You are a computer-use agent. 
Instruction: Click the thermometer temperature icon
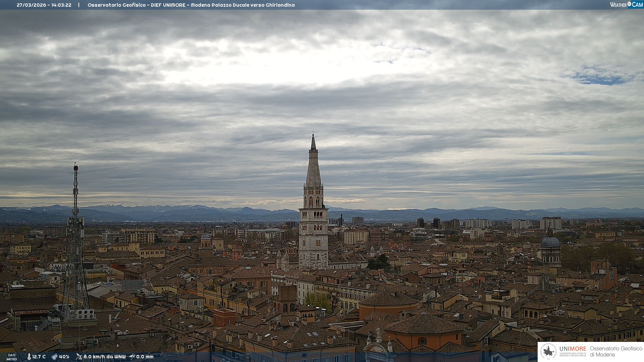[29, 357]
